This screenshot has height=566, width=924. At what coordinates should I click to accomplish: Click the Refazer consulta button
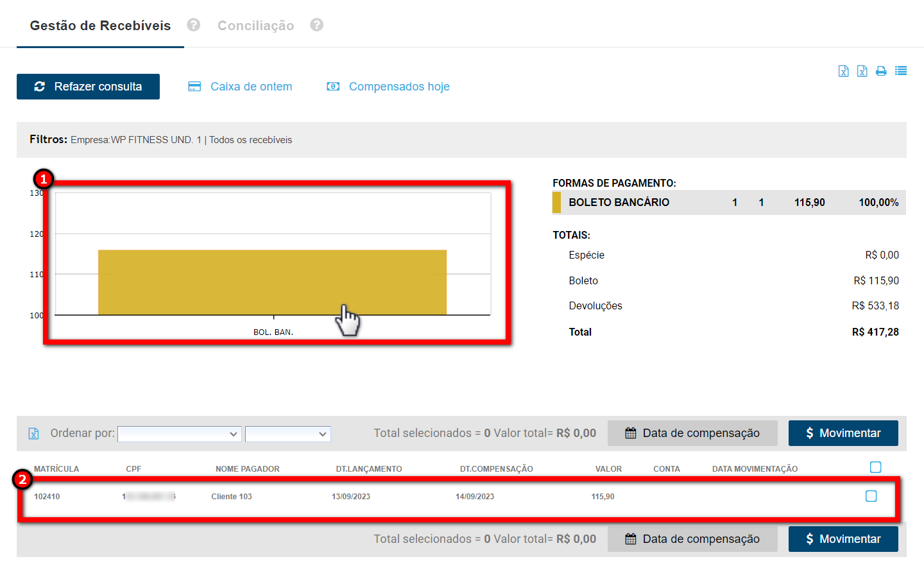click(x=88, y=87)
